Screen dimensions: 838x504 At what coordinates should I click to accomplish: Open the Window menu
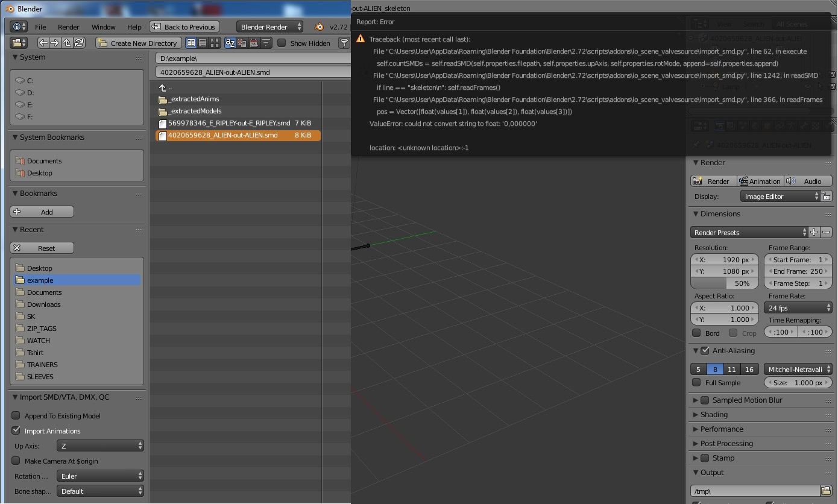coord(103,27)
